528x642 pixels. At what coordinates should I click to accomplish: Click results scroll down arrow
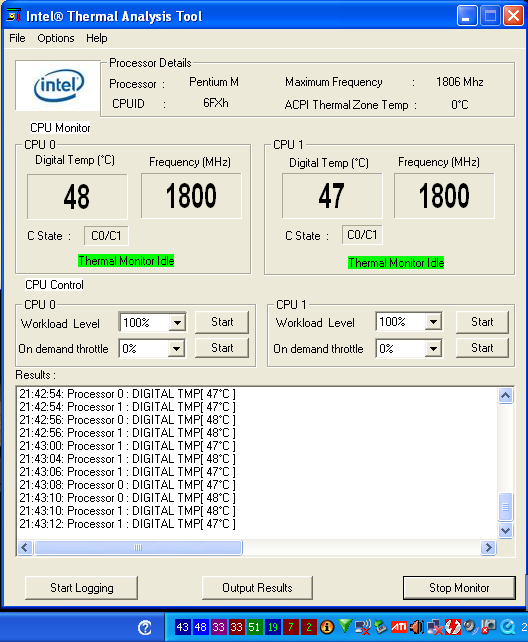(505, 531)
